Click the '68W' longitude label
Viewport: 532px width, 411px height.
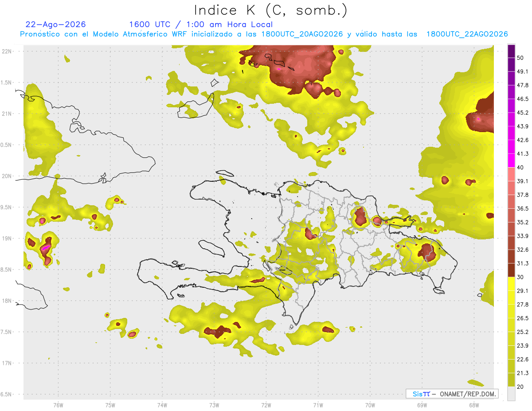pos(474,405)
